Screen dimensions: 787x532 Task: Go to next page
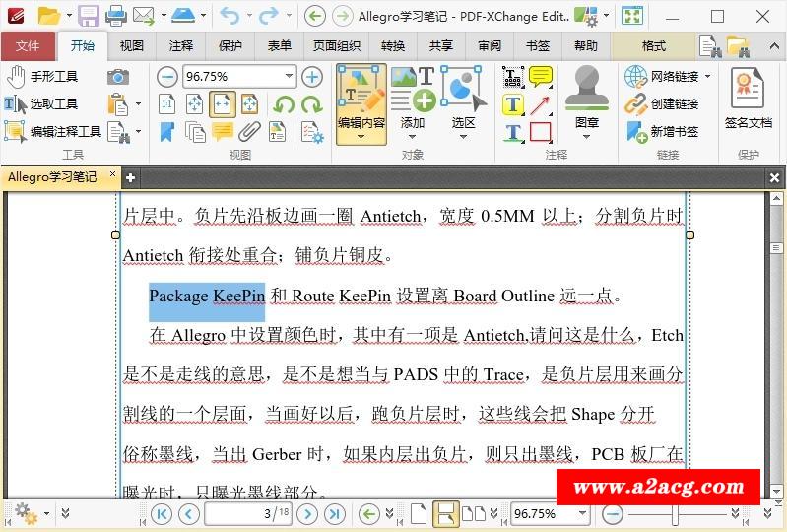(x=307, y=513)
